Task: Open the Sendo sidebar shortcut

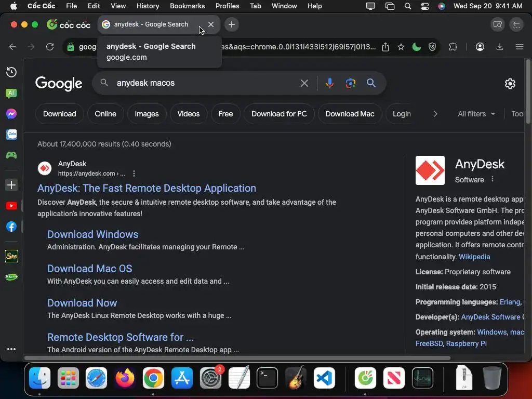Action: click(x=11, y=256)
